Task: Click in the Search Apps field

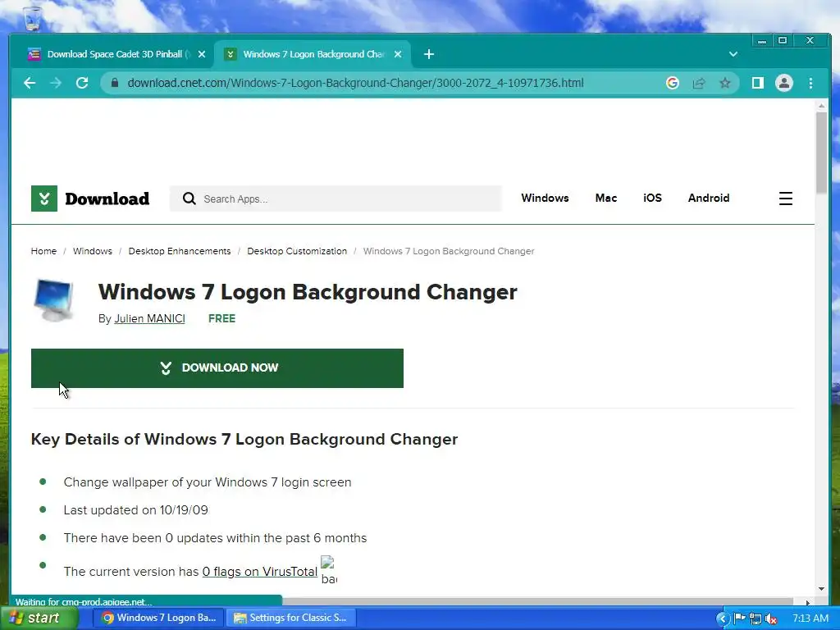Action: coord(336,199)
